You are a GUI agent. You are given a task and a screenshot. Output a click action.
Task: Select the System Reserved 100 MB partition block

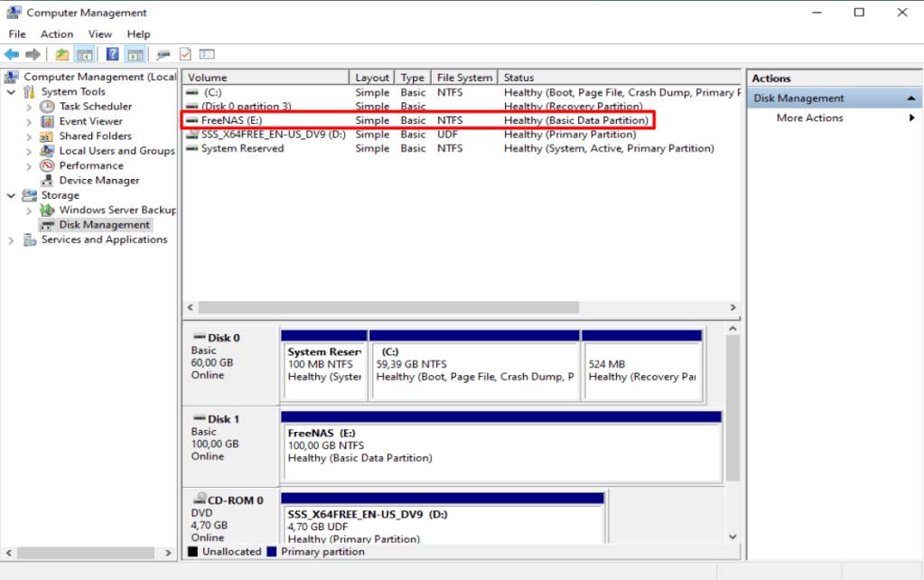tap(324, 365)
